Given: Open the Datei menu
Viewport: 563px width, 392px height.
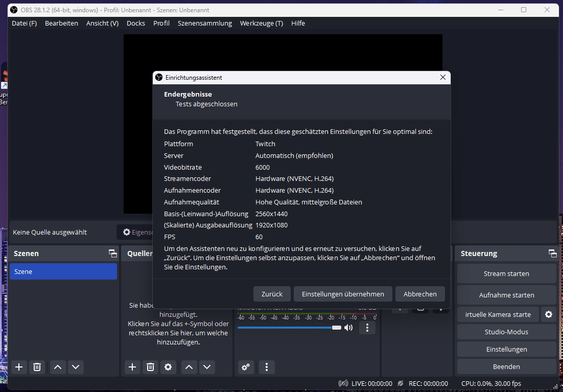Looking at the screenshot, I should click(x=25, y=23).
